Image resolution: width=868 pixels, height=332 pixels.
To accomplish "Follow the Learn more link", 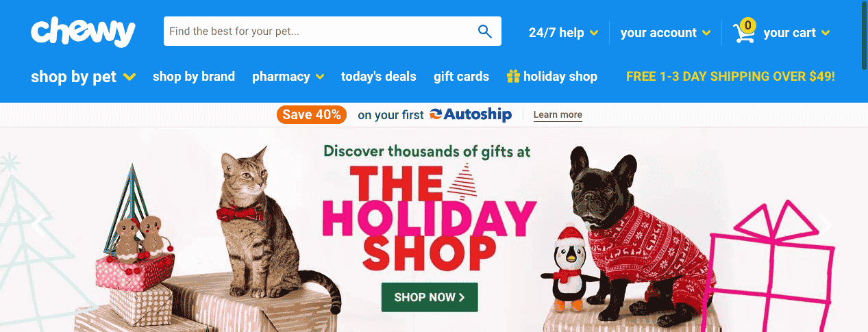I will point(558,114).
